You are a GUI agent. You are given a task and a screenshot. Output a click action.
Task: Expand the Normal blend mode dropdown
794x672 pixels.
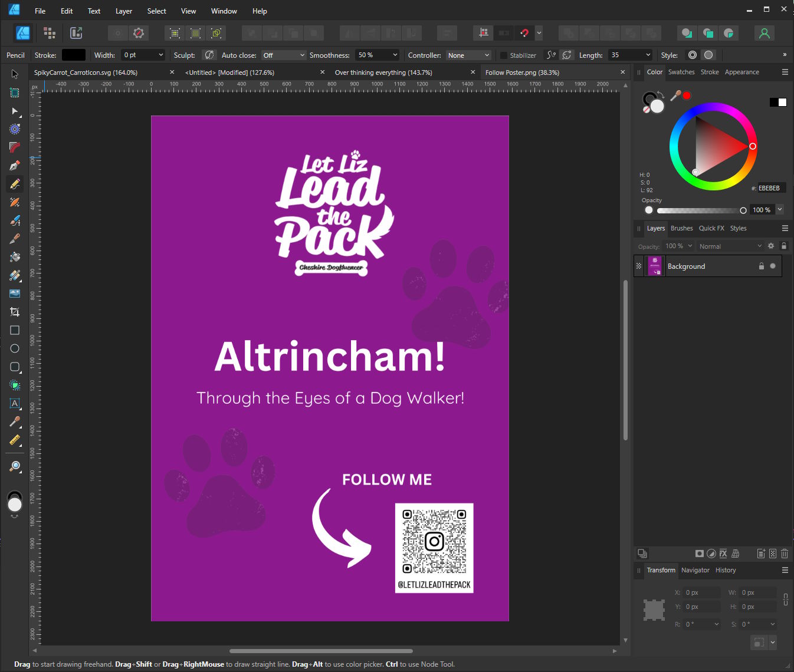[730, 246]
